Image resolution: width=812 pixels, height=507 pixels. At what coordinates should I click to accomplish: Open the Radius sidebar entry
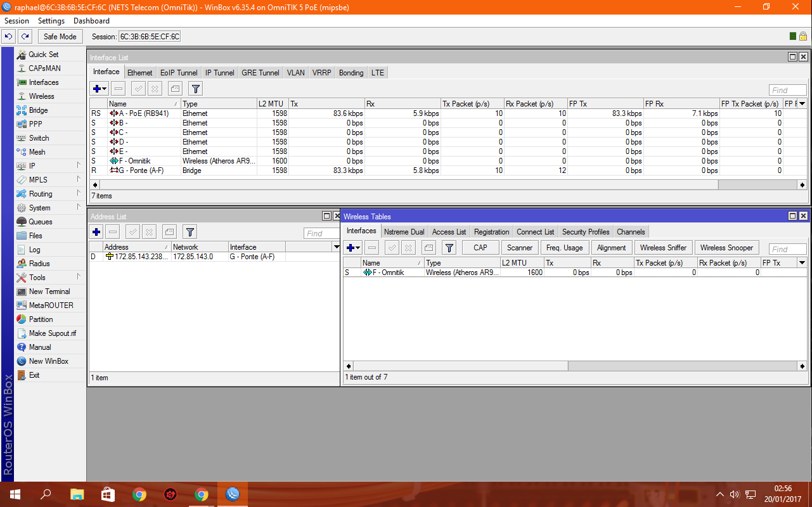[x=39, y=264]
